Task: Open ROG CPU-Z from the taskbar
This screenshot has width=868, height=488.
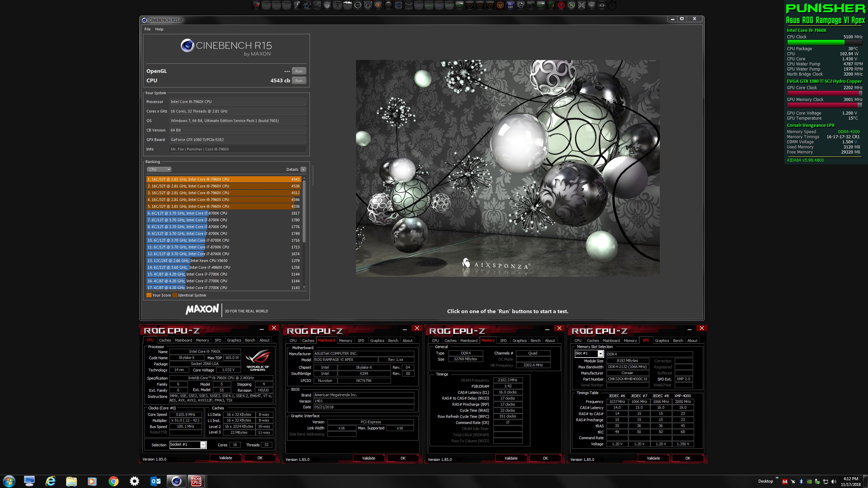Action: click(x=196, y=481)
